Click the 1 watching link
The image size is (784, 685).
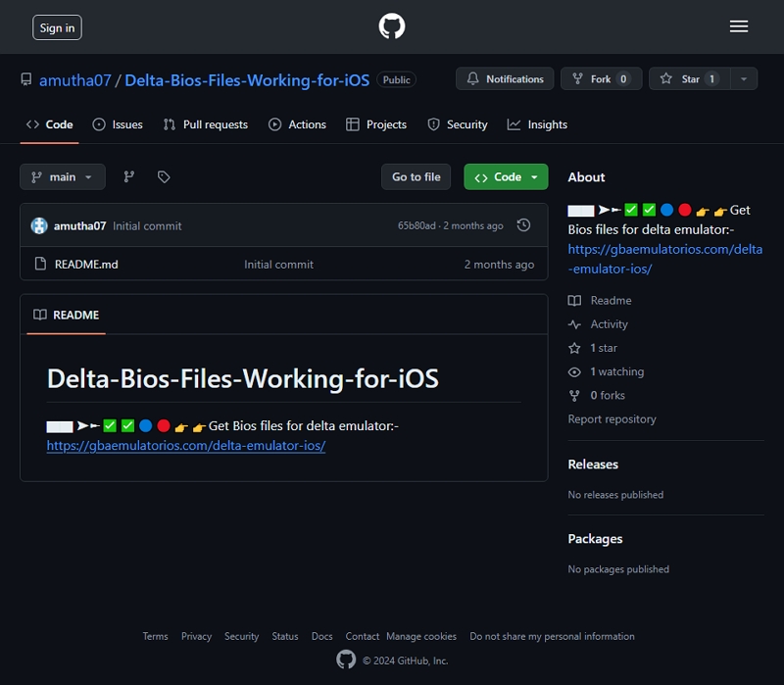click(x=617, y=372)
